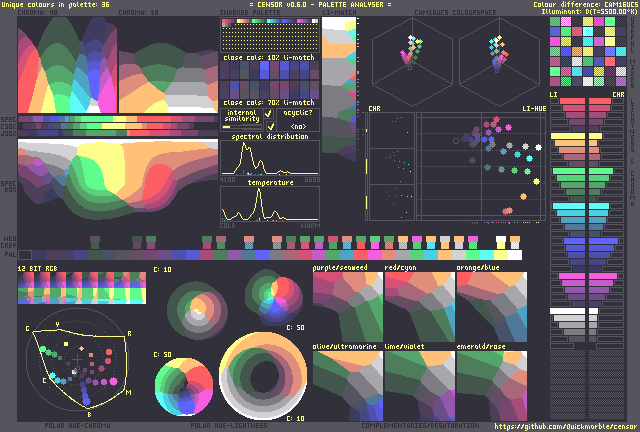The width and height of the screenshot is (640, 432).
Task: Adjust the internal similarity bar
Action: (x=241, y=127)
